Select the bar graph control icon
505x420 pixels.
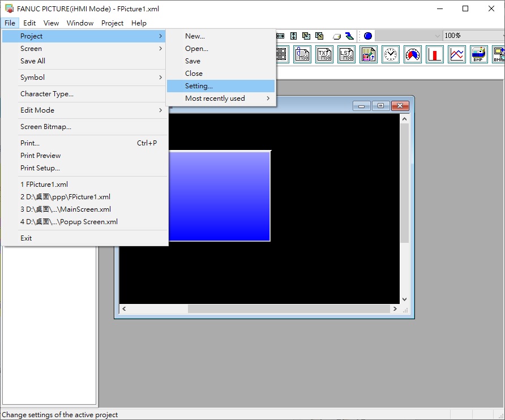[435, 54]
